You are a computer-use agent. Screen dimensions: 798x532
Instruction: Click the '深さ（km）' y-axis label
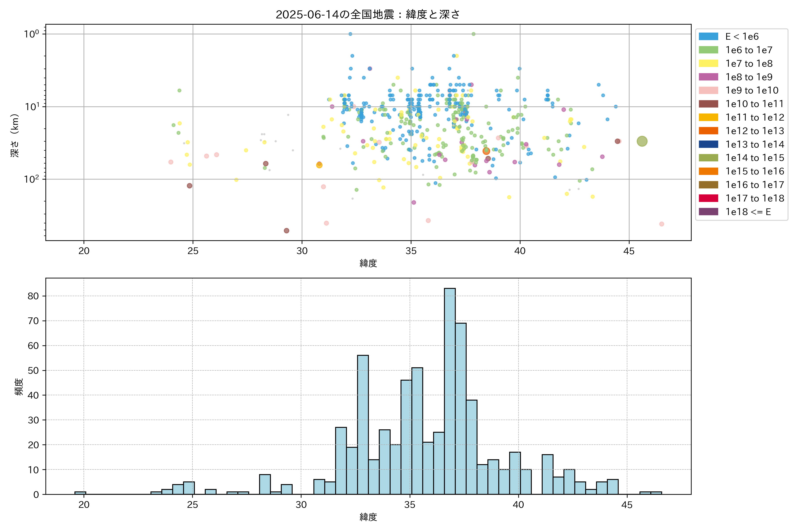15,135
